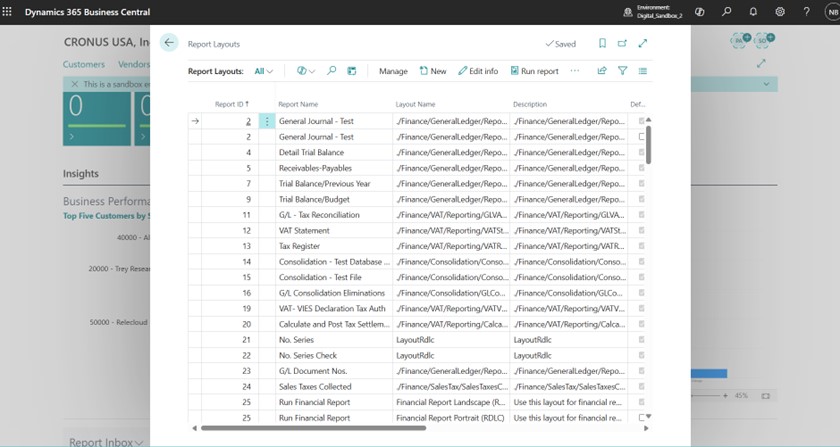Open the NB user account avatar
The height and width of the screenshot is (447, 840).
pyautogui.click(x=832, y=12)
